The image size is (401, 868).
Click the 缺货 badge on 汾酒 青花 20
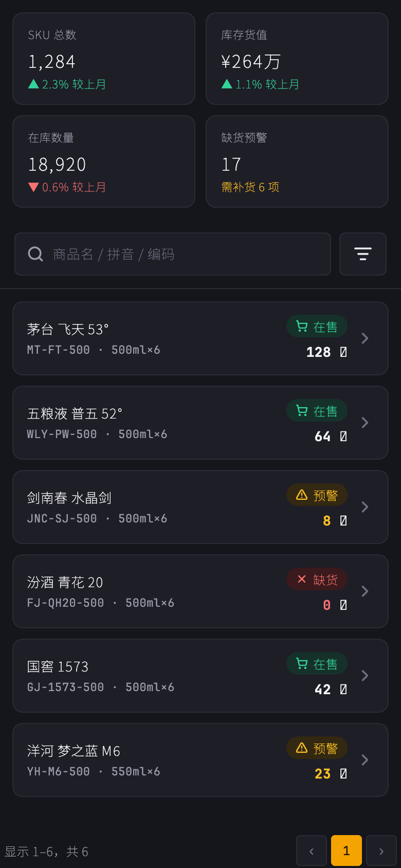coord(317,580)
